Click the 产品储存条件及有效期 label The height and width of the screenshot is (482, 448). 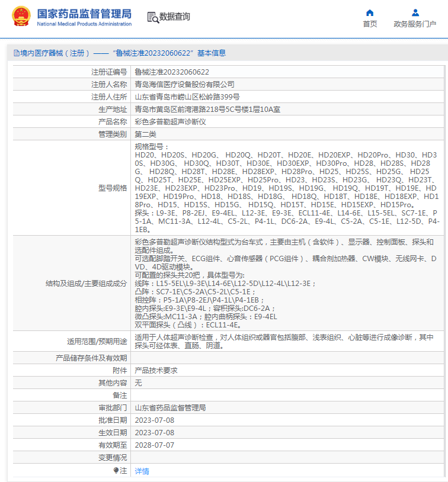click(91, 358)
